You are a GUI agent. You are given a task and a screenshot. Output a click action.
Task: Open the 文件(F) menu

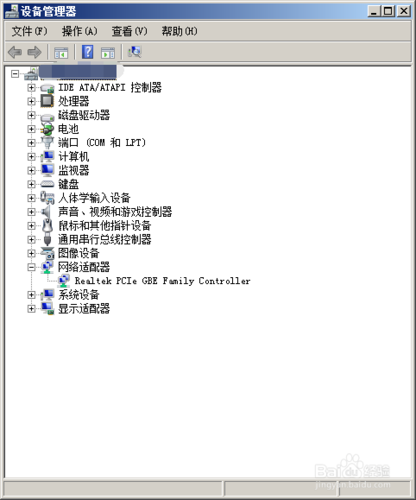tap(29, 31)
